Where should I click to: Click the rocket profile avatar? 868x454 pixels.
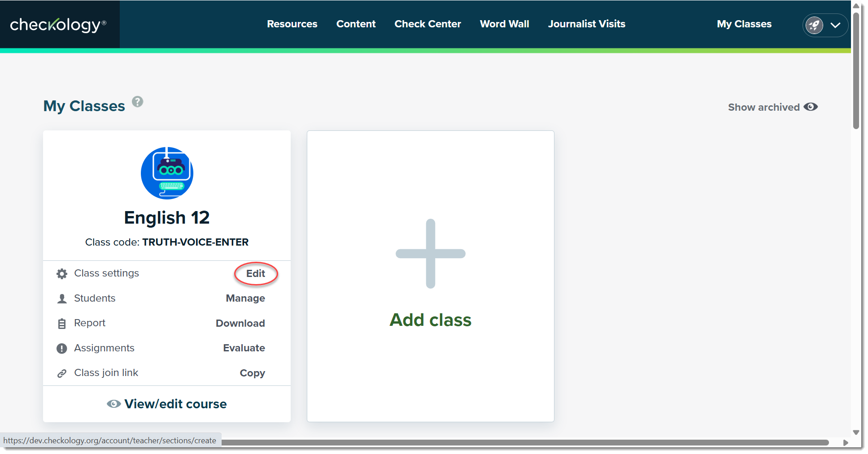(814, 25)
